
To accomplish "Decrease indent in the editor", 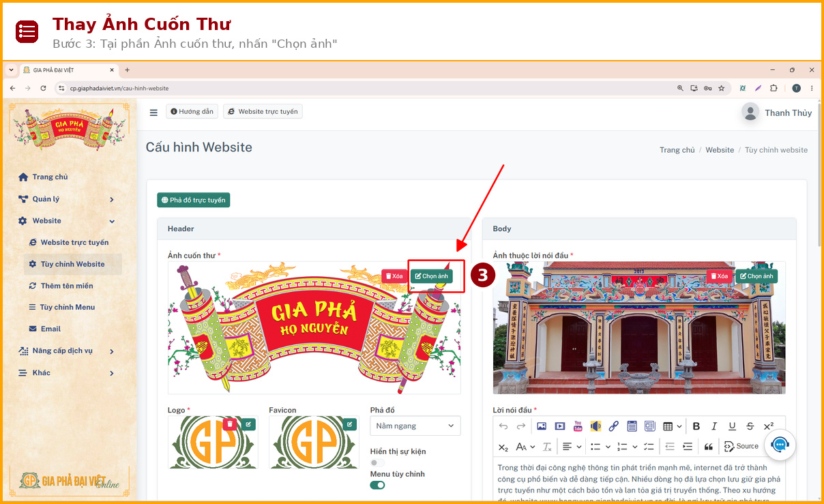I will click(x=670, y=447).
